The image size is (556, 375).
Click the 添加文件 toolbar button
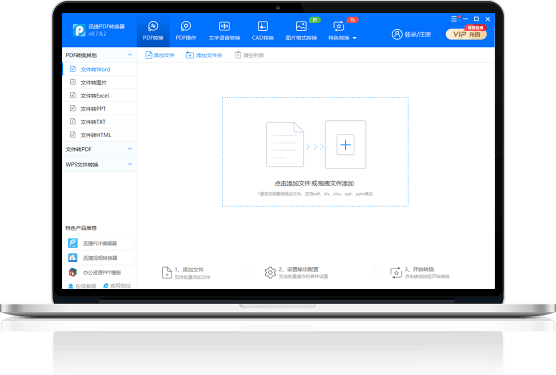(x=160, y=55)
